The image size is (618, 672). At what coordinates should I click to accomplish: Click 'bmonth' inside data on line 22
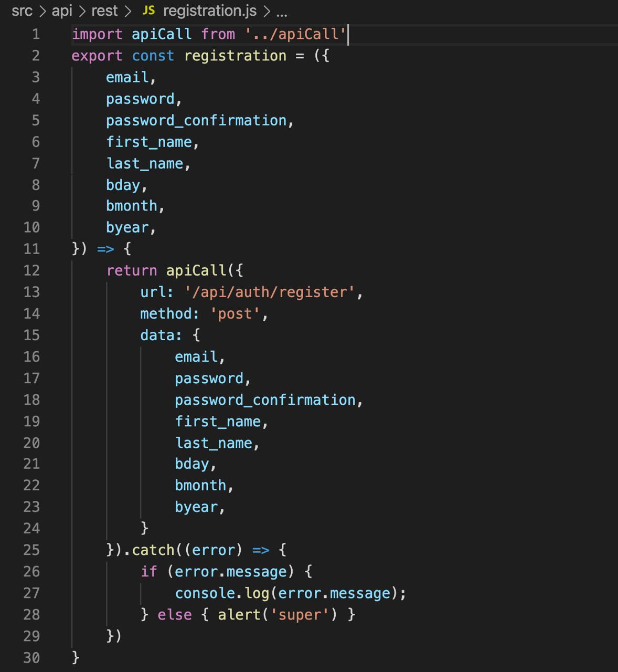(x=200, y=485)
